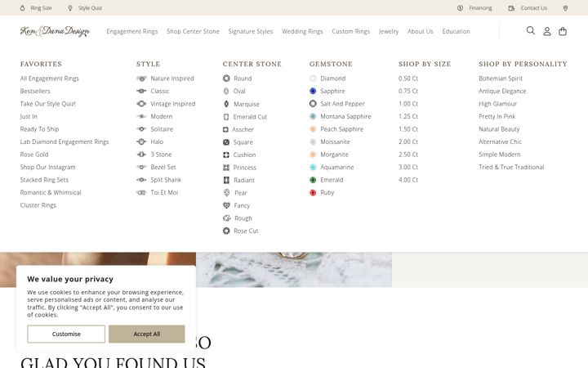
Task: Click the Classic ring style icon
Action: (141, 91)
